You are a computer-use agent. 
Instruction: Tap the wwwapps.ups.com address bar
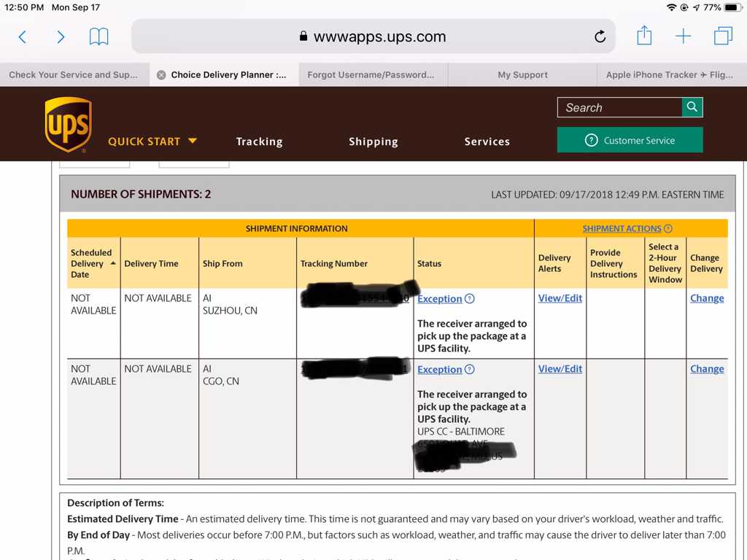tap(373, 36)
